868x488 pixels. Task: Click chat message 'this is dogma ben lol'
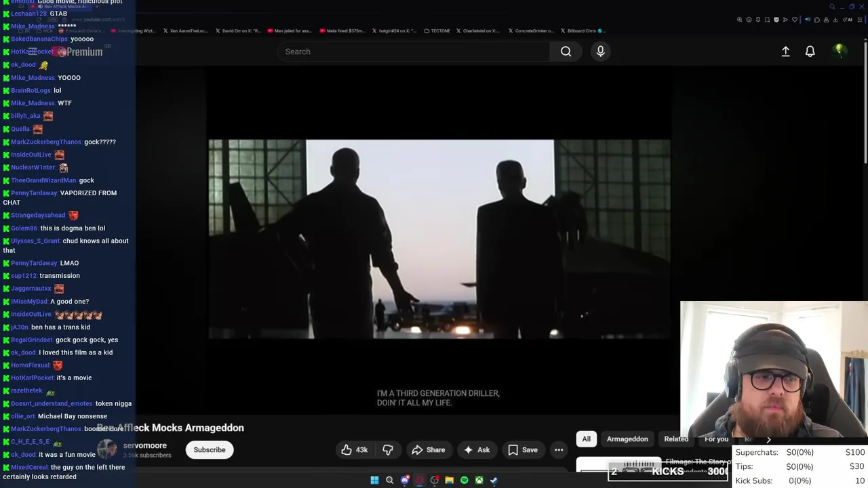coord(73,228)
